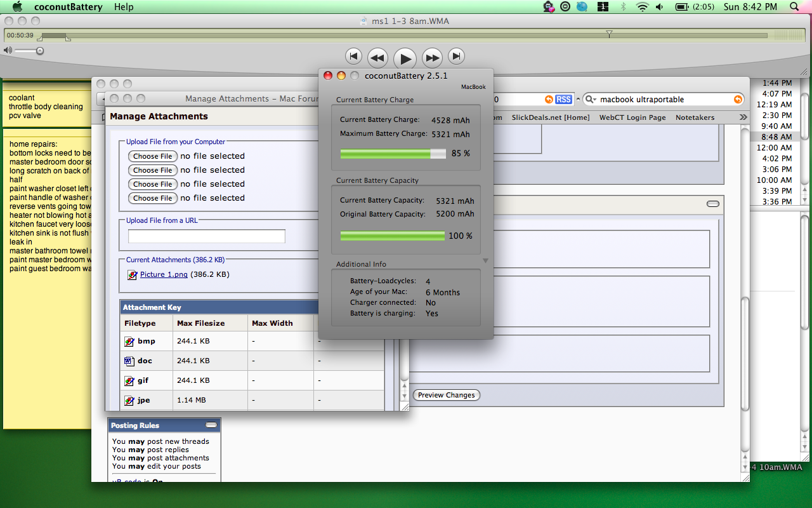Image resolution: width=812 pixels, height=508 pixels.
Task: Open the Bluetooth status menu
Action: (x=624, y=7)
